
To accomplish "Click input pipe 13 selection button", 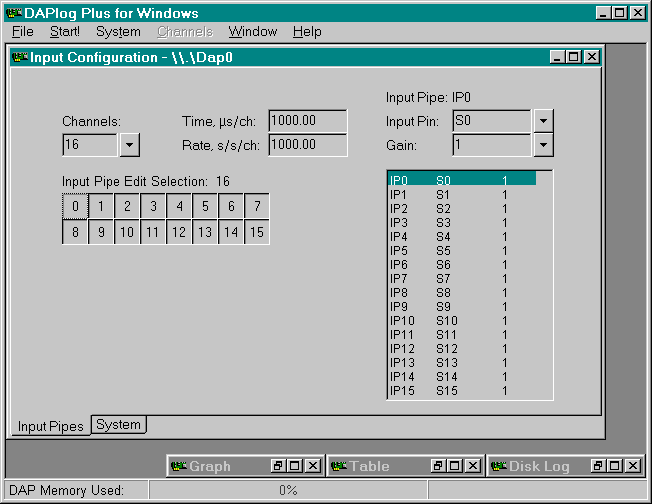I will point(205,232).
